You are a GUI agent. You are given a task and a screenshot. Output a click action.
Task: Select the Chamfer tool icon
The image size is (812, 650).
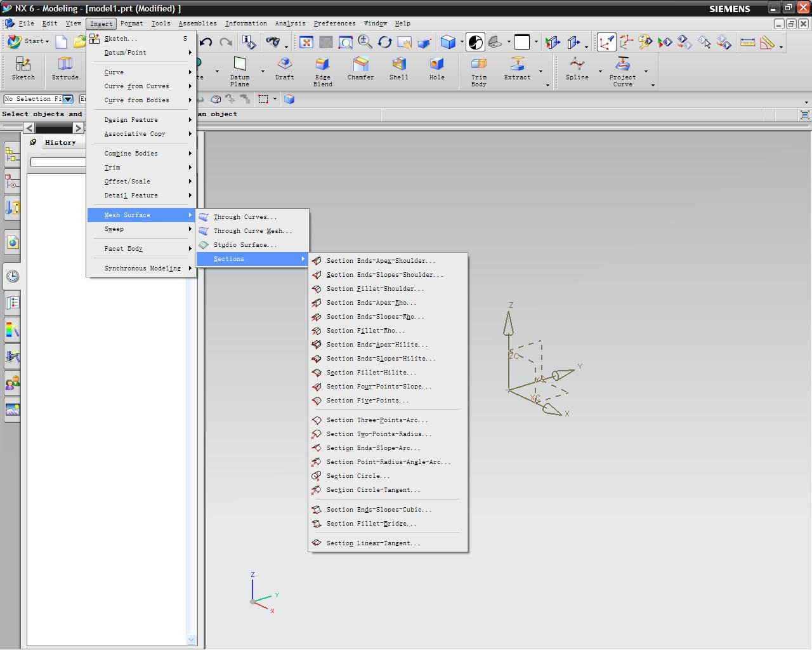[360, 69]
